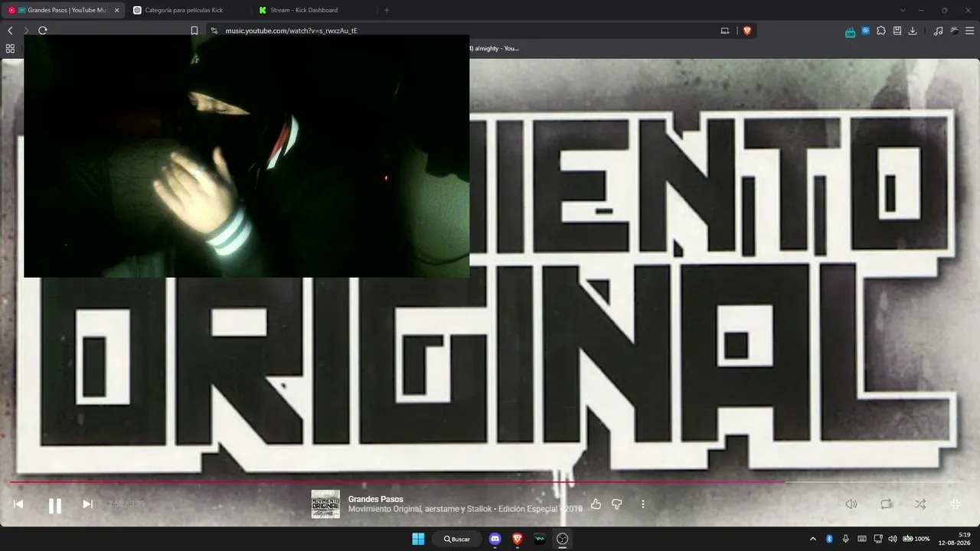Exit fullscreen player view

[x=955, y=504]
